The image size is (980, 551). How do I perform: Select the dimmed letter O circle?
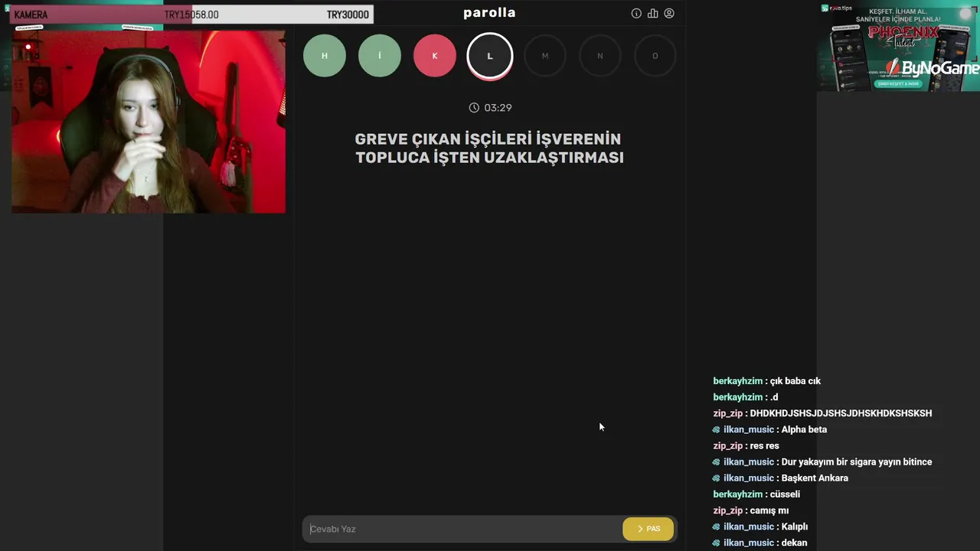pyautogui.click(x=655, y=56)
